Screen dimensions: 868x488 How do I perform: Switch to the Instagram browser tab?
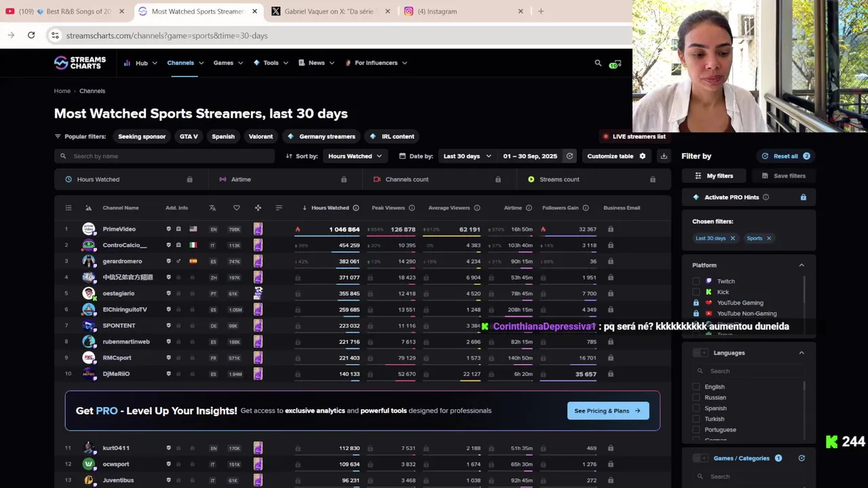click(x=464, y=12)
